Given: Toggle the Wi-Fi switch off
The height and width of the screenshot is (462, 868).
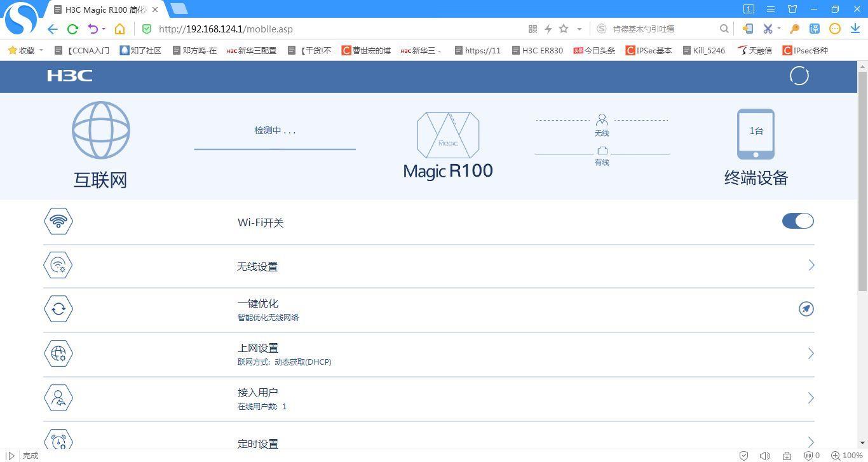Looking at the screenshot, I should click(x=798, y=221).
